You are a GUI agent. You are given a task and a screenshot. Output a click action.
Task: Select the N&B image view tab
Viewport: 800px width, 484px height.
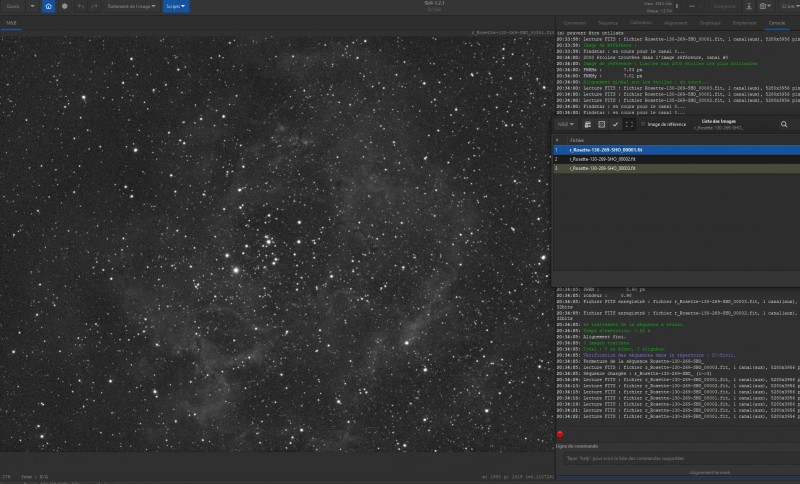pyautogui.click(x=11, y=23)
